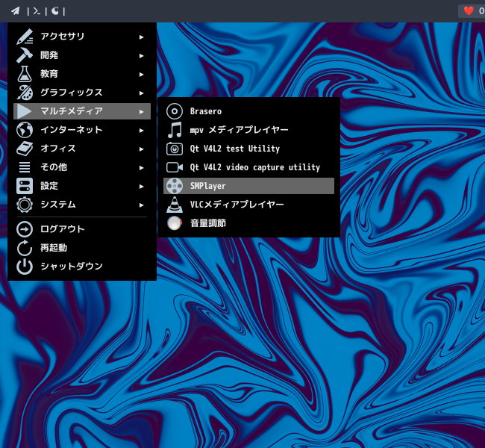Select the マルチメディア menu category

pos(82,111)
